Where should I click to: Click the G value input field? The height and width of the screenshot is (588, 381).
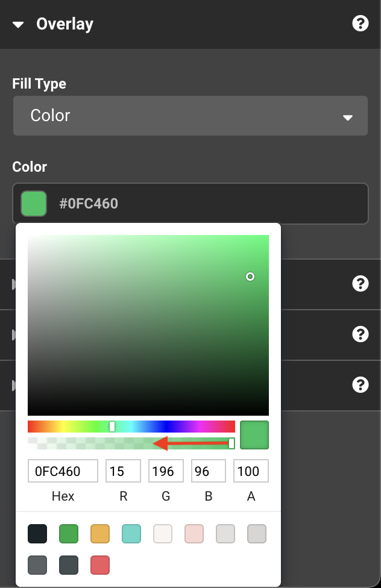coord(166,471)
